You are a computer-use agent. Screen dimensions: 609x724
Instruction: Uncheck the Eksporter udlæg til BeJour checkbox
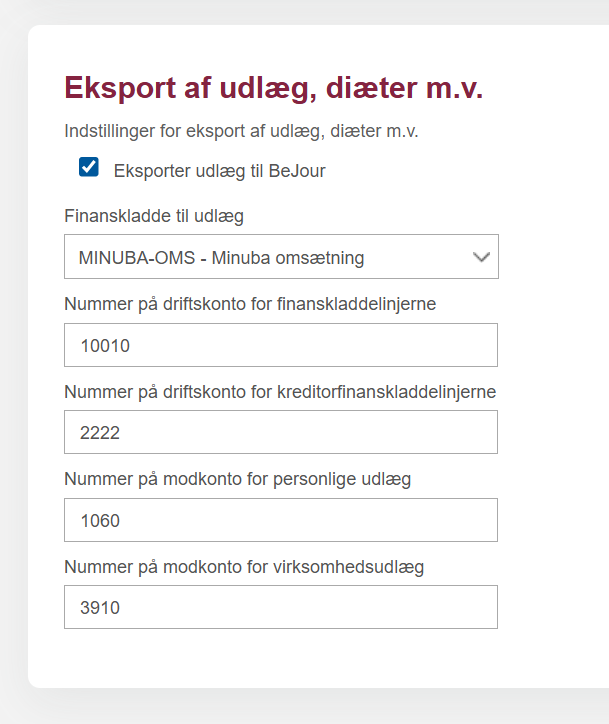(x=89, y=167)
